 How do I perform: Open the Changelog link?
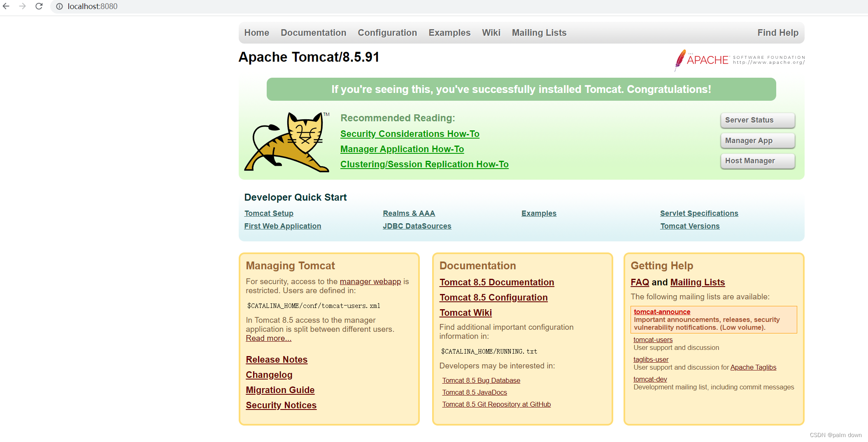point(269,375)
